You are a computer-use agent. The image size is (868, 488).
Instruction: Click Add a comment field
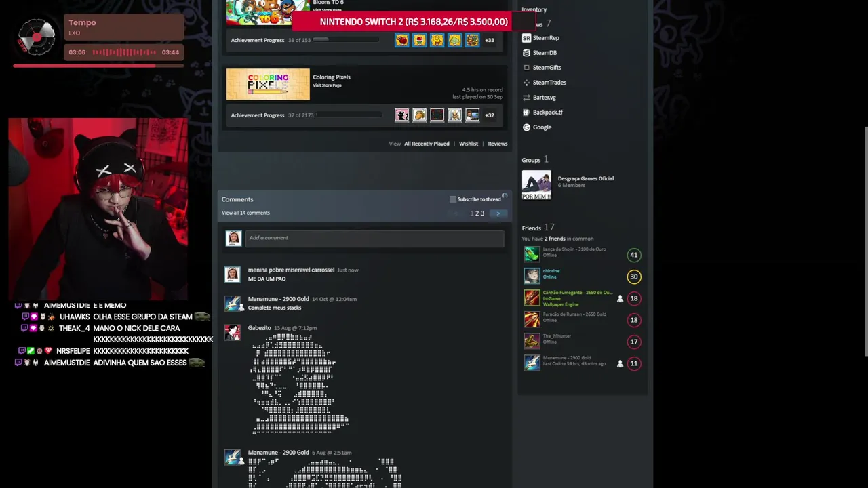(374, 238)
